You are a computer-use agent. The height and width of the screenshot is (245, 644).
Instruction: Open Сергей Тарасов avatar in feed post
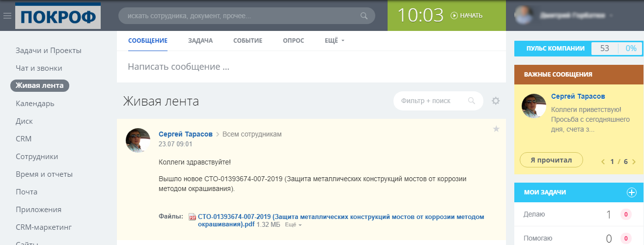(138, 140)
